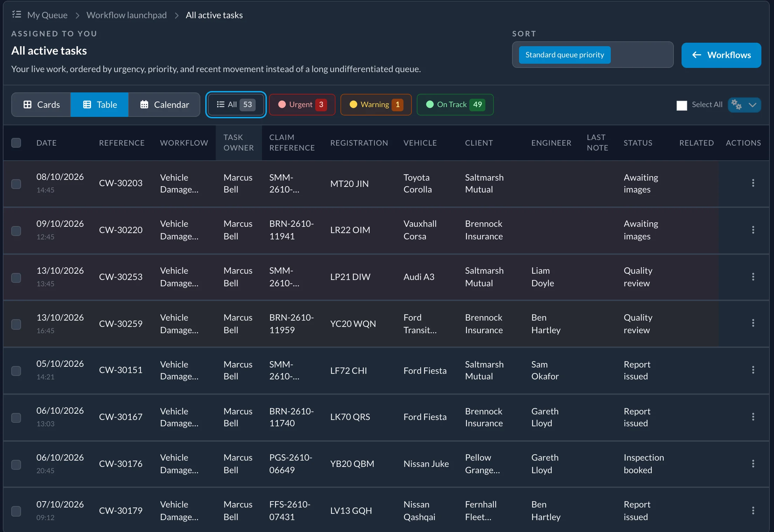Screen dimensions: 774x532
Task: Click Inspection booked status cell
Action: coord(644,464)
